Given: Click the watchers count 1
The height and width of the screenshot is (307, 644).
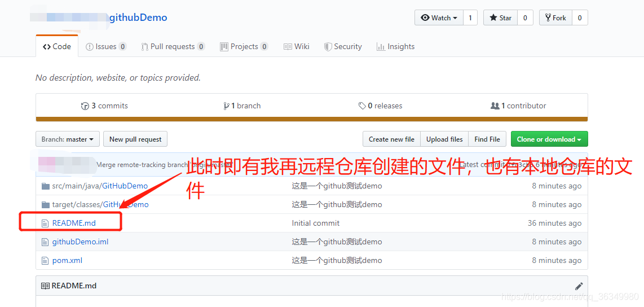Looking at the screenshot, I should pos(470,17).
